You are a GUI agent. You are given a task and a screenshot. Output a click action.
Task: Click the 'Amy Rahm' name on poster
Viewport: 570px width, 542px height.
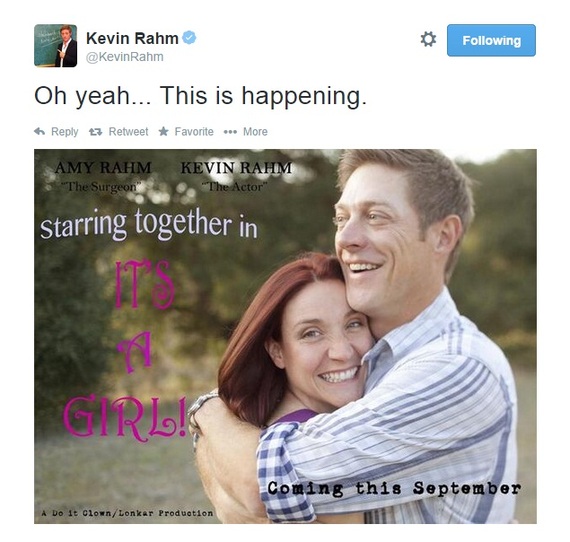[x=103, y=168]
